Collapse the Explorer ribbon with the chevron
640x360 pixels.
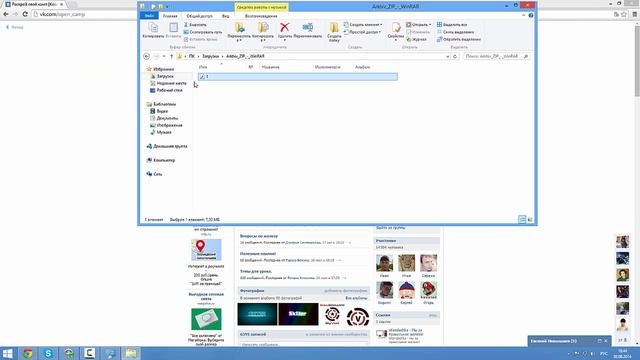coord(524,16)
